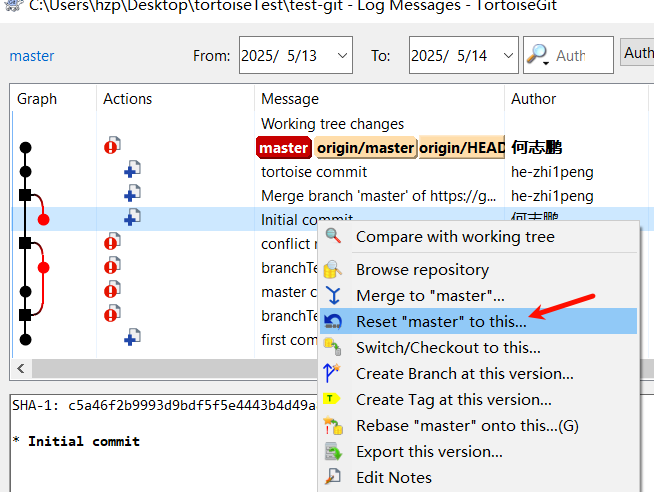Viewport: 654px width, 492px height.
Task: Click he-zhi1peng on the tortoise commit row
Action: point(552,172)
